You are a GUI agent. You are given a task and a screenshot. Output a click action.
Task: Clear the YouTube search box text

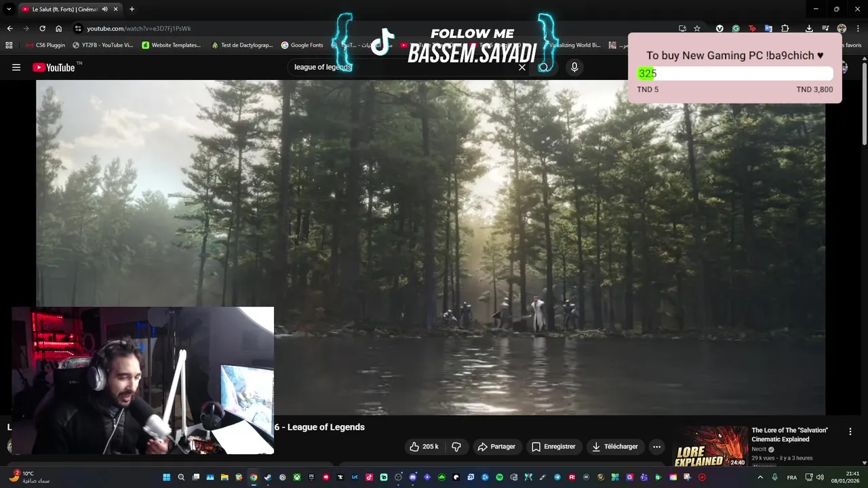pos(522,67)
